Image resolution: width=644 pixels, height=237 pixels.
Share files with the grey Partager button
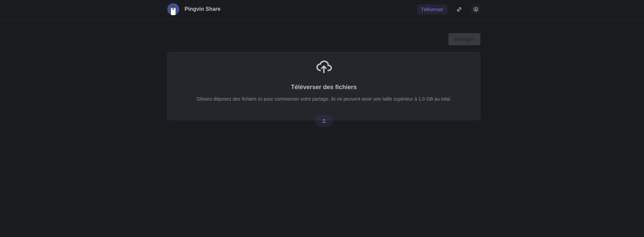pos(464,39)
